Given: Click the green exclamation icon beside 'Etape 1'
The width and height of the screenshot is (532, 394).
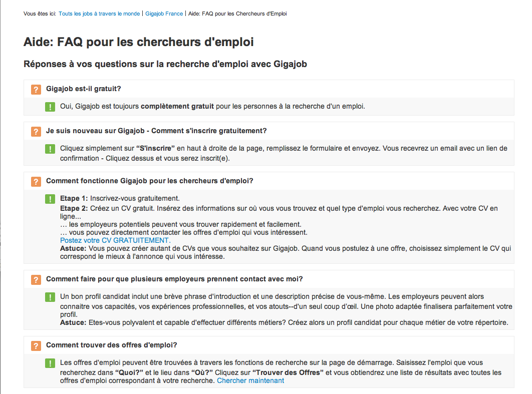Looking at the screenshot, I should tap(50, 199).
